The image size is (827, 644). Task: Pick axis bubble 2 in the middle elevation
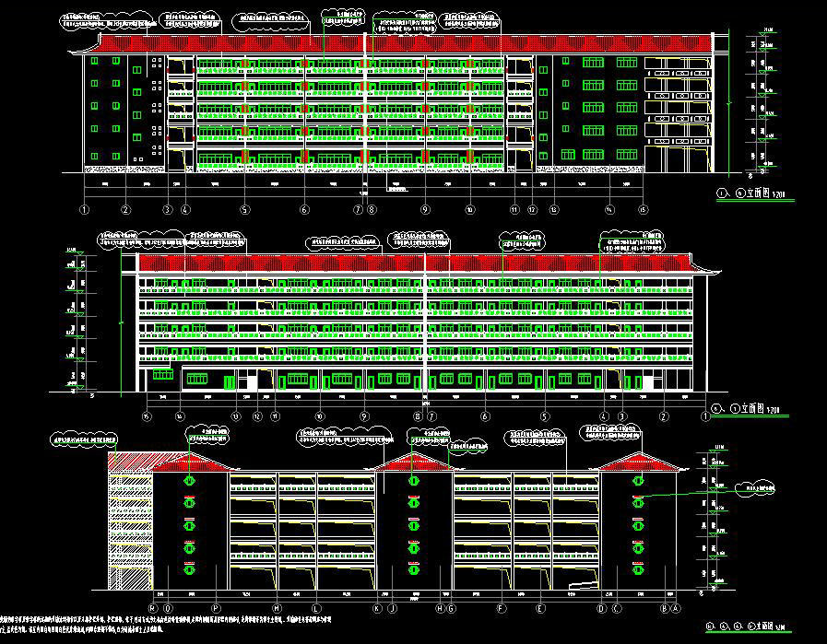(663, 416)
